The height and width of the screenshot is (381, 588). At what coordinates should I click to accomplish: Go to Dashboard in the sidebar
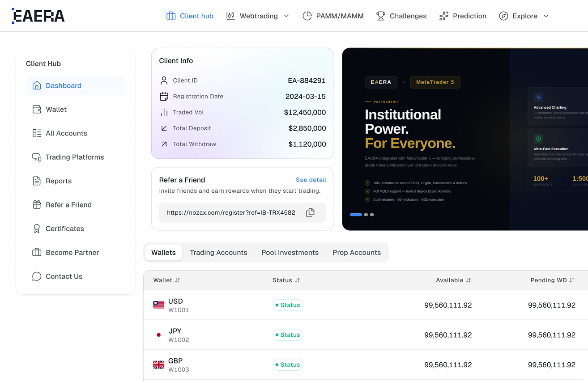76,85
